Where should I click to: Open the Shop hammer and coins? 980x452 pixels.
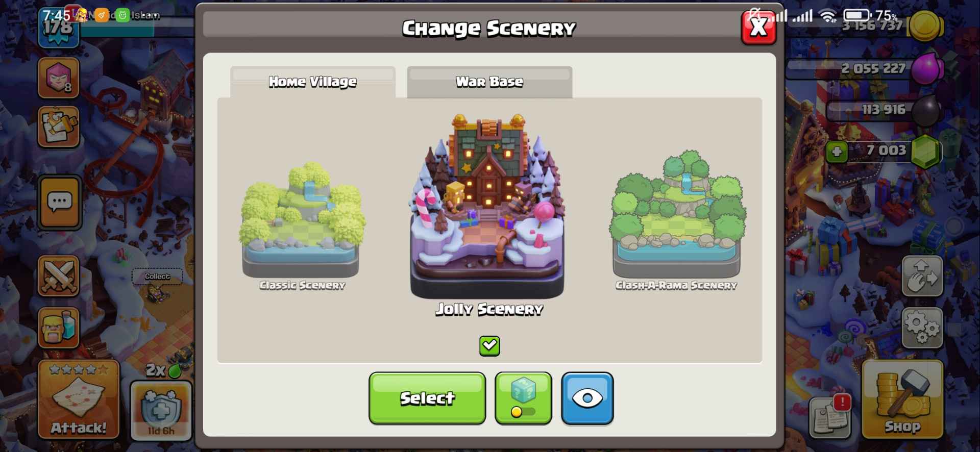tap(902, 399)
